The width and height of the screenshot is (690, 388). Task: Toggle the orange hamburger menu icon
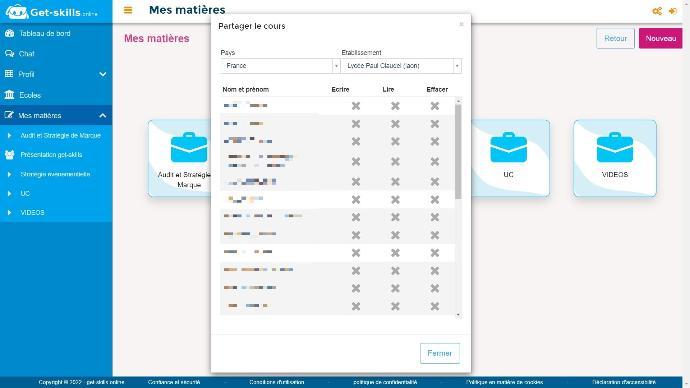(128, 10)
